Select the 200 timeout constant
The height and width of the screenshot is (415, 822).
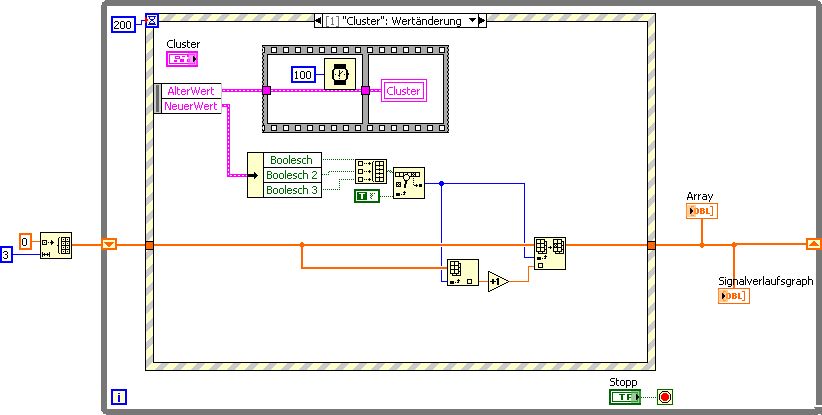coord(123,25)
